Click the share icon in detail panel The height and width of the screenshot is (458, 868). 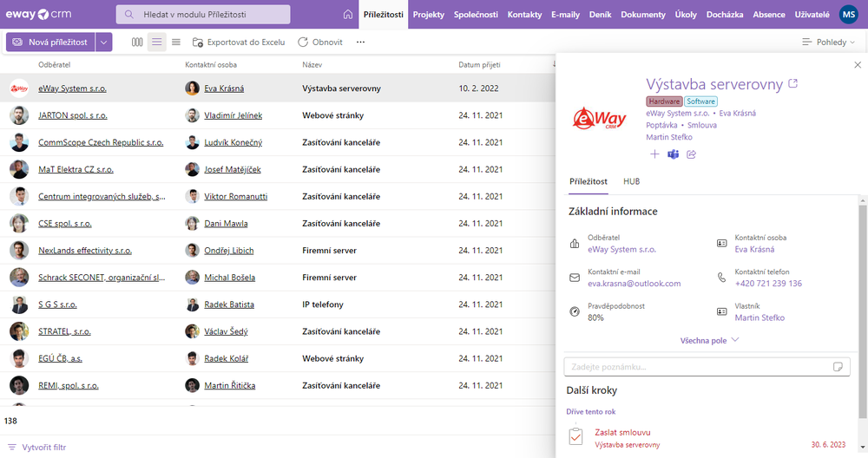[x=692, y=154]
